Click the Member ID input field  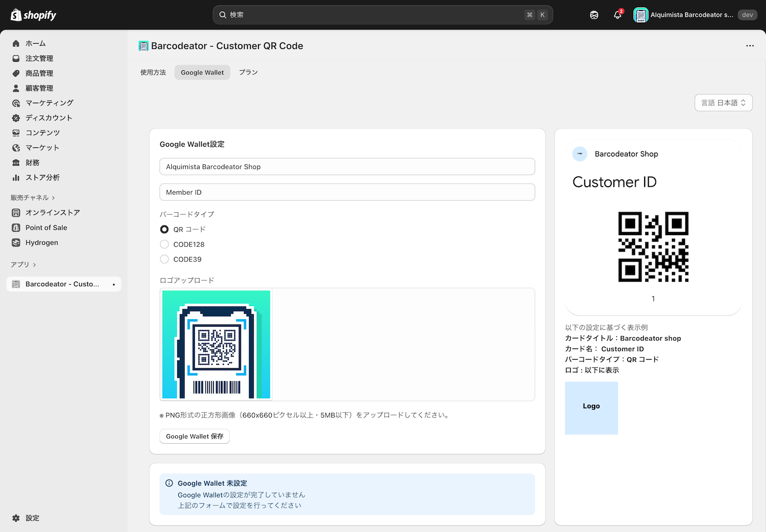click(x=347, y=192)
